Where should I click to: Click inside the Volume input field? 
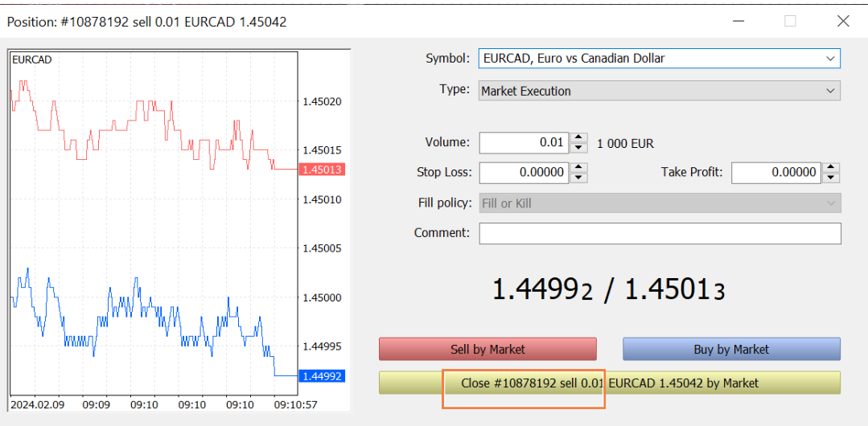[x=523, y=143]
